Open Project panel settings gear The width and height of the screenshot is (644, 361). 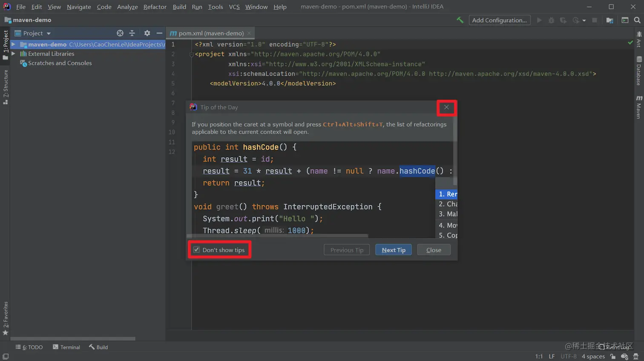pyautogui.click(x=147, y=33)
